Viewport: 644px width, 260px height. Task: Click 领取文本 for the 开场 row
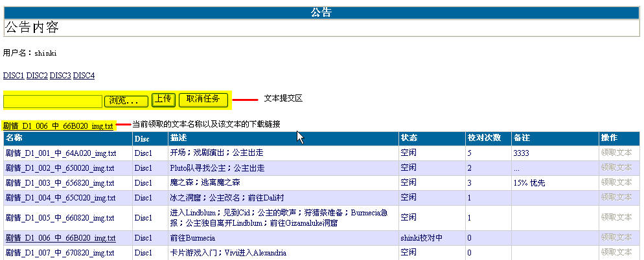615,153
